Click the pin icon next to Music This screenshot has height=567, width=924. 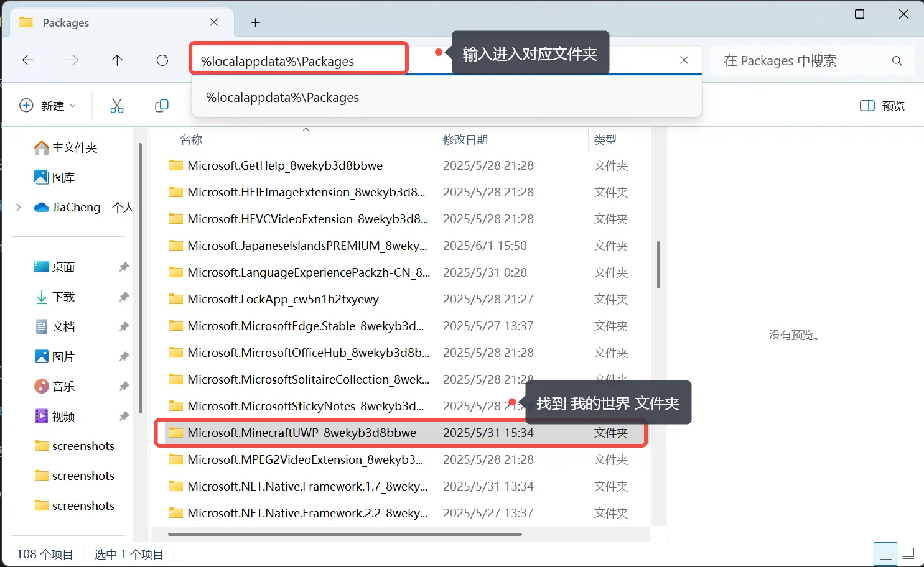tap(124, 386)
